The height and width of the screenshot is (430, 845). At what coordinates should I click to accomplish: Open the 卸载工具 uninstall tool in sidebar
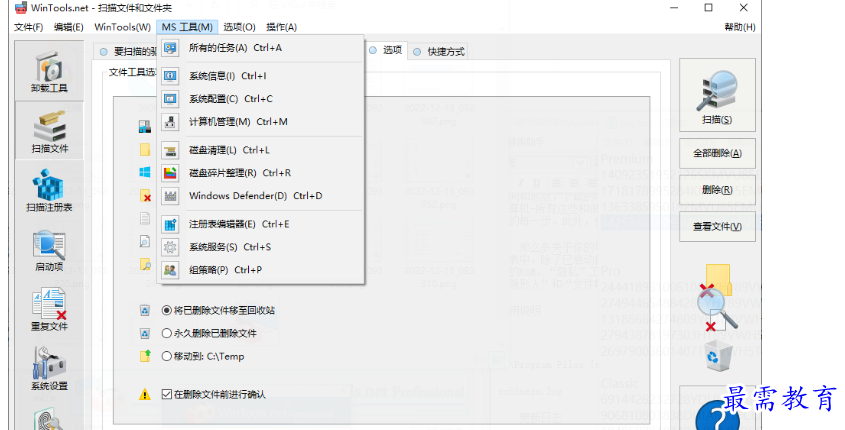49,71
